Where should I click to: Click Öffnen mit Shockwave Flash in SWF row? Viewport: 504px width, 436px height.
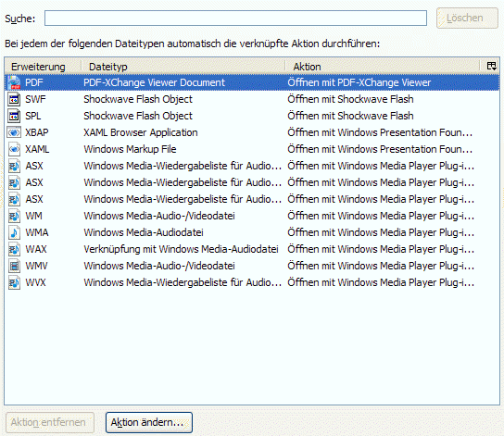coord(350,99)
